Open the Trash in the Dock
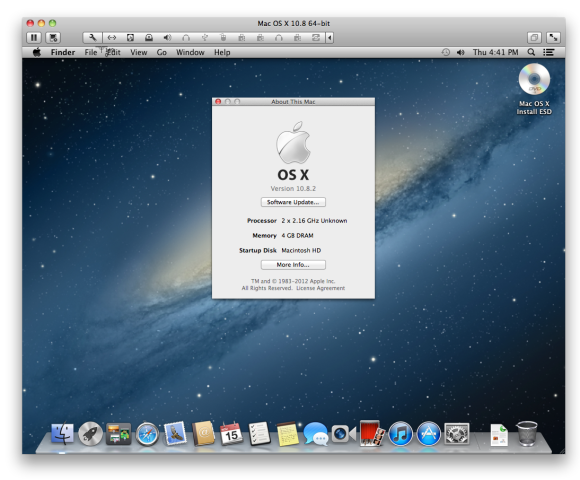The image size is (580, 480). click(x=527, y=433)
